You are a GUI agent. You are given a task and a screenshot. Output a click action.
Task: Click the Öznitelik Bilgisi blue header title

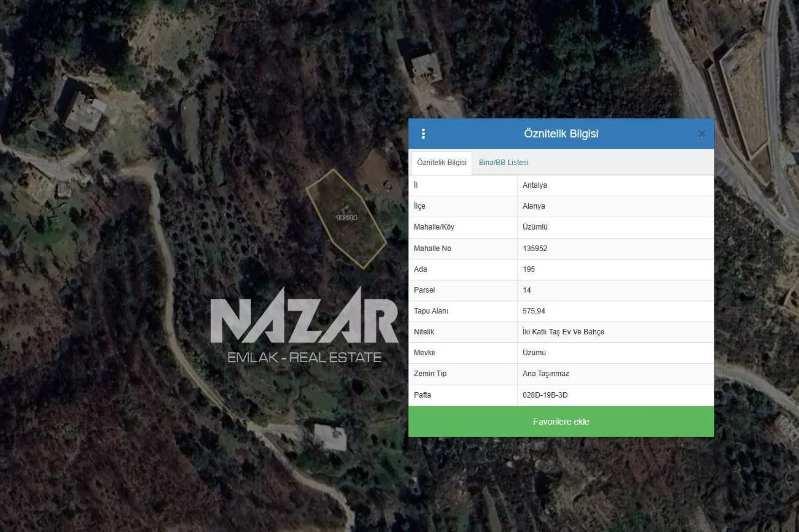click(x=561, y=134)
